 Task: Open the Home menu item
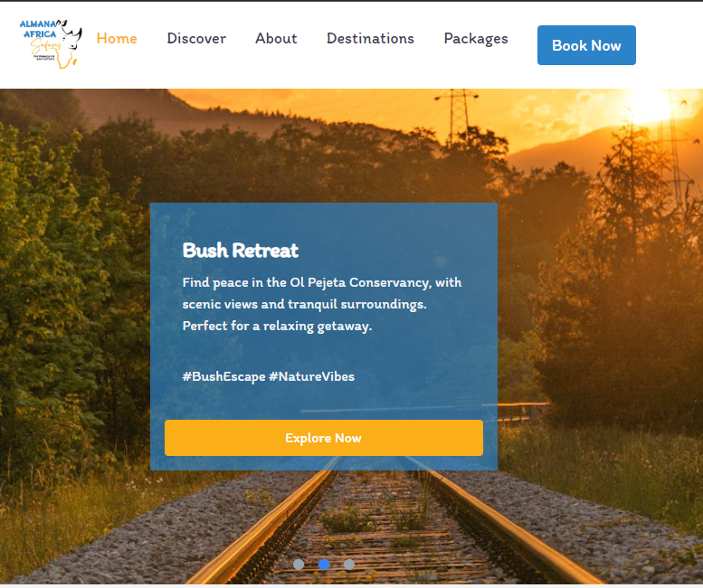tap(117, 39)
